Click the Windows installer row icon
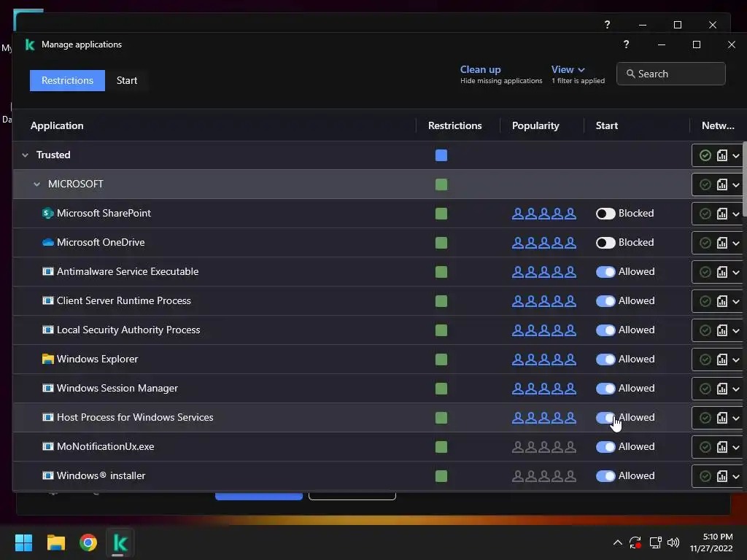This screenshot has height=560, width=747. pos(47,475)
